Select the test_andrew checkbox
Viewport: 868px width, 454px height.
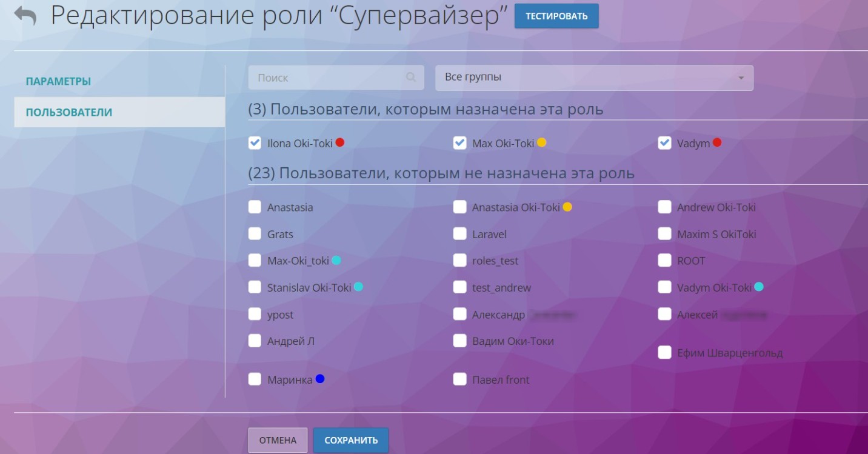click(x=459, y=287)
